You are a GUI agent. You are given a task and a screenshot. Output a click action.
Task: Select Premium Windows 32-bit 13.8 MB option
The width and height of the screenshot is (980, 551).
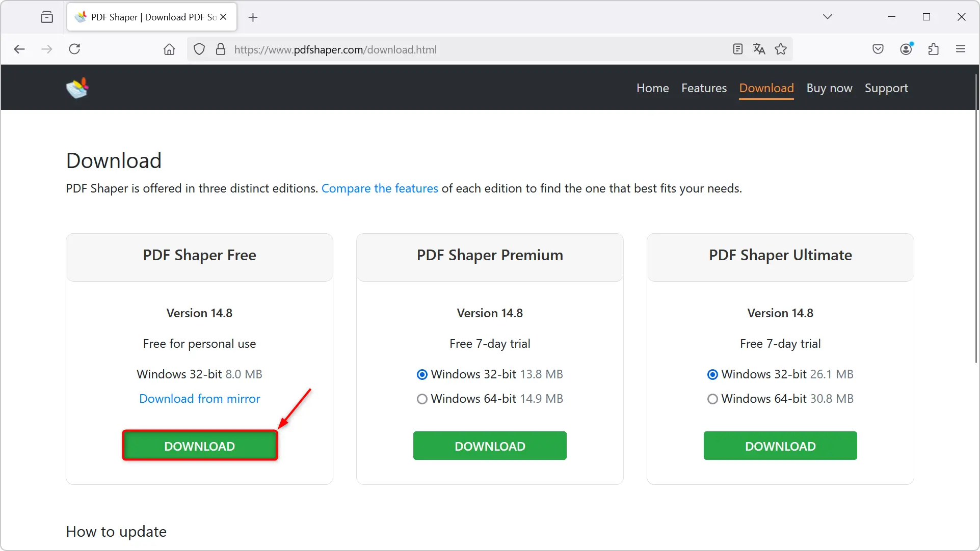[422, 375]
